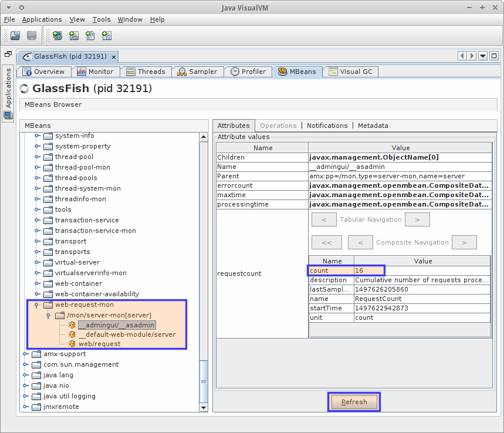Expand the java.util.logging node
The width and height of the screenshot is (504, 433).
click(x=26, y=396)
